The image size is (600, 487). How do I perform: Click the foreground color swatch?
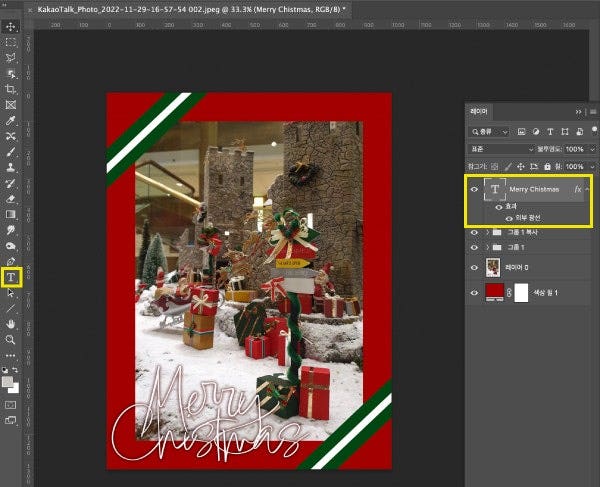coord(7,381)
